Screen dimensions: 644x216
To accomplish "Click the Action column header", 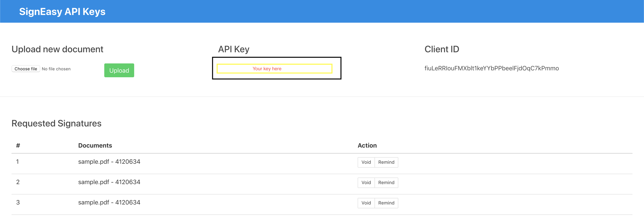I will click(x=367, y=145).
